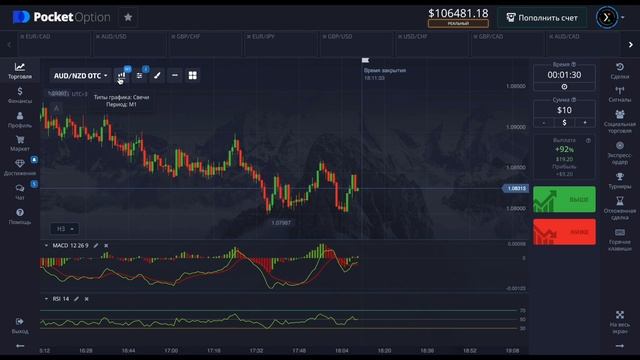The height and width of the screenshot is (360, 640).
Task: Increase trade amount with plus button
Action: pyautogui.click(x=585, y=122)
